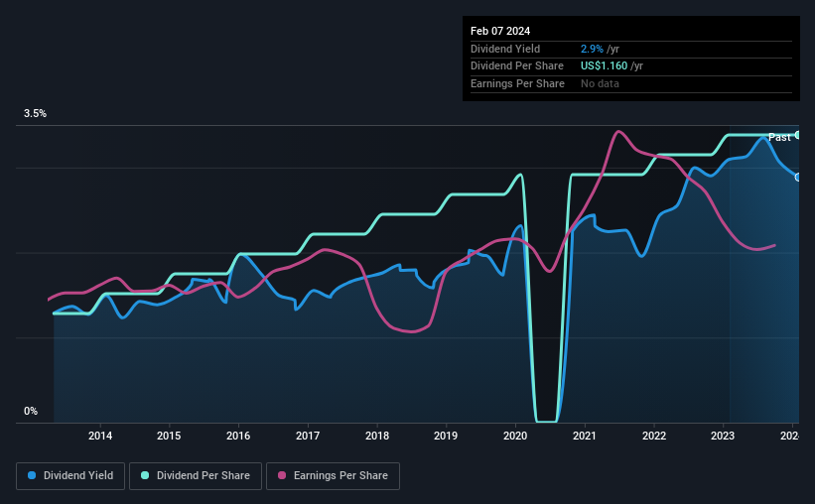Click the blue Dividend Yield legend dot
This screenshot has height=504, width=815.
(x=32, y=475)
